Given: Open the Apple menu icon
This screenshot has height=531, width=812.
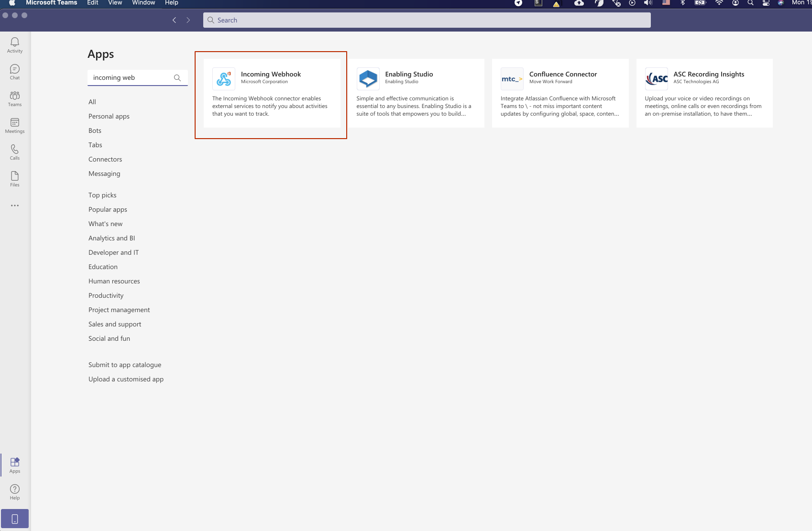Looking at the screenshot, I should pos(12,3).
